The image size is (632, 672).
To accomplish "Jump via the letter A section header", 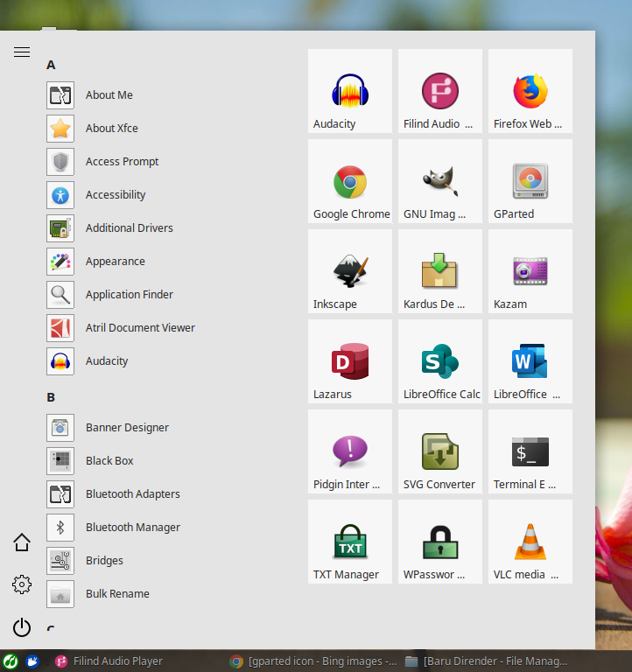I will point(51,65).
